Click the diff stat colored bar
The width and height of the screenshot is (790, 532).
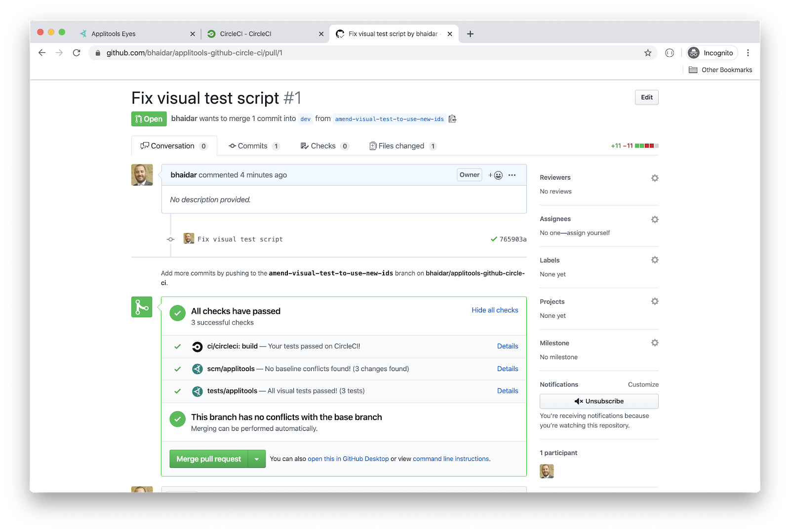click(x=646, y=146)
